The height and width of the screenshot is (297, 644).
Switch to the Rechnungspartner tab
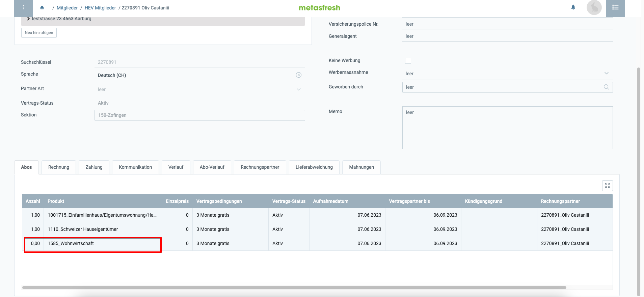(x=260, y=167)
